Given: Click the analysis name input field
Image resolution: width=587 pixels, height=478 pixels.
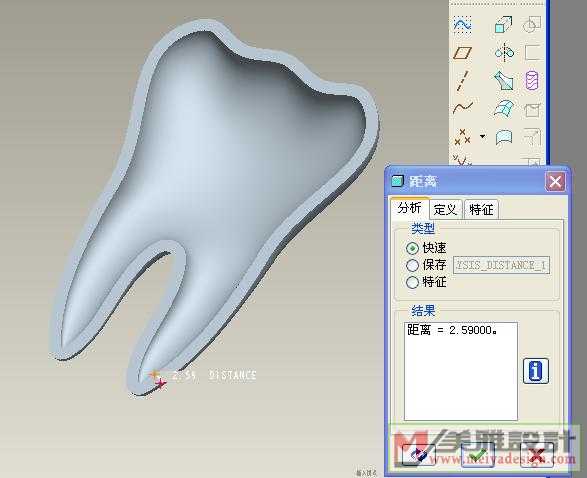Looking at the screenshot, I should (x=501, y=265).
